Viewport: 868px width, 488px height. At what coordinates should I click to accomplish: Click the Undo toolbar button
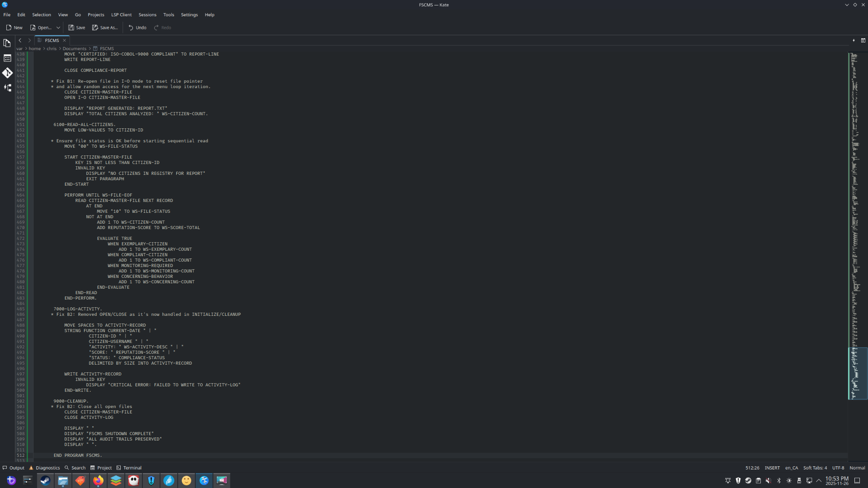point(137,28)
